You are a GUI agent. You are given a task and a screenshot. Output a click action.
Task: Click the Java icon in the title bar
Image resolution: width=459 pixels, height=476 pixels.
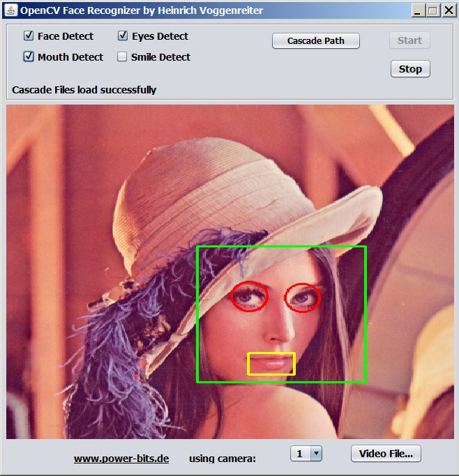pyautogui.click(x=10, y=10)
